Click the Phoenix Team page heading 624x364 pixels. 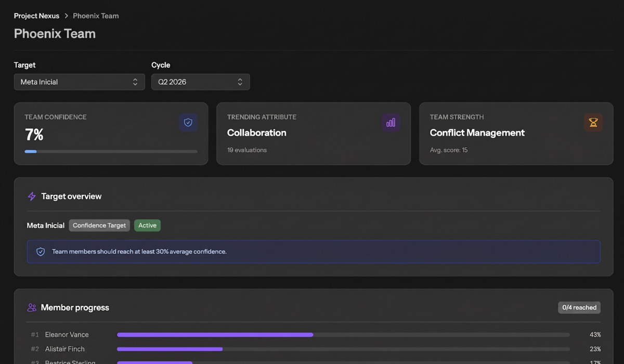(x=55, y=34)
